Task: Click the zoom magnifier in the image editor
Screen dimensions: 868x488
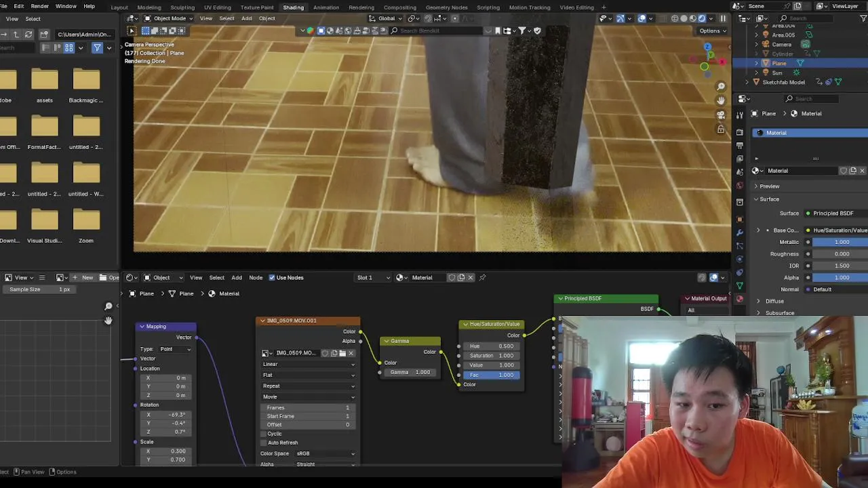Action: coord(108,306)
